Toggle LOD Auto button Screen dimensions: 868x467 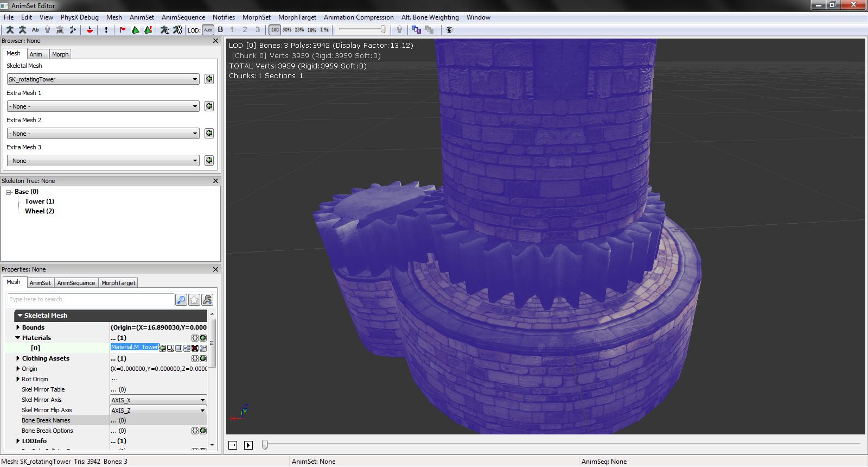pos(208,30)
